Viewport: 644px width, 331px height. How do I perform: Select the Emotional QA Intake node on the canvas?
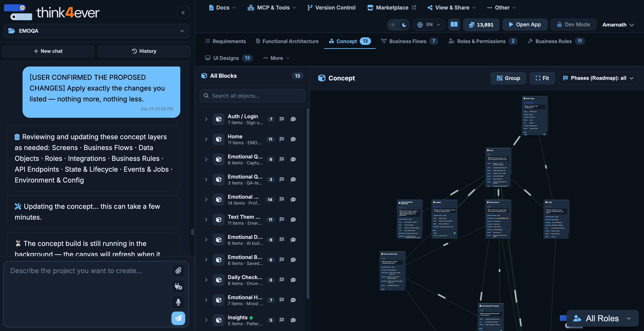coord(392,271)
